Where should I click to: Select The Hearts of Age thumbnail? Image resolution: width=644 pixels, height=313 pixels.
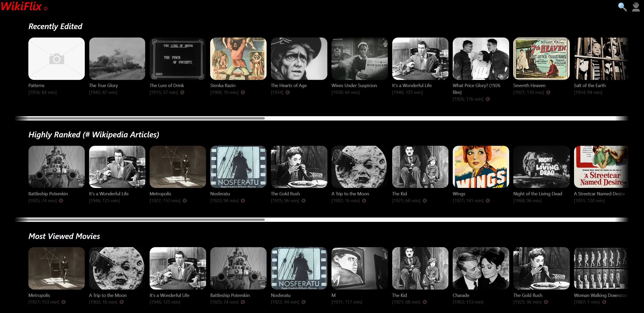click(x=299, y=59)
